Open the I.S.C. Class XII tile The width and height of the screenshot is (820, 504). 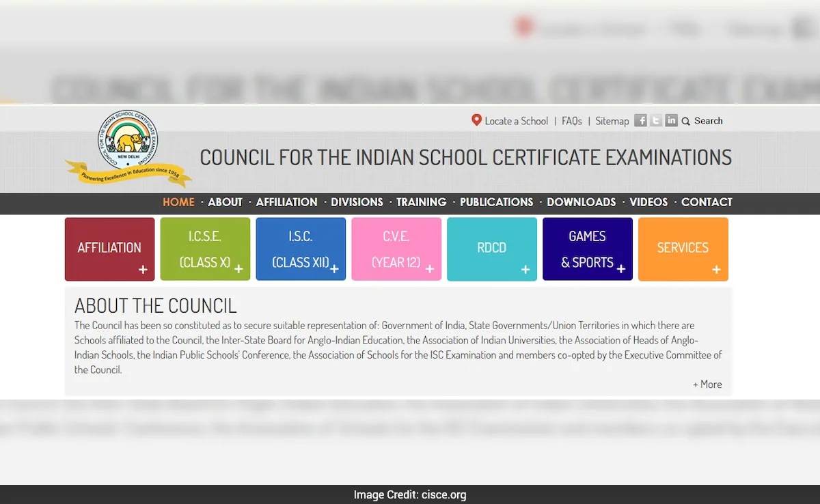point(301,249)
